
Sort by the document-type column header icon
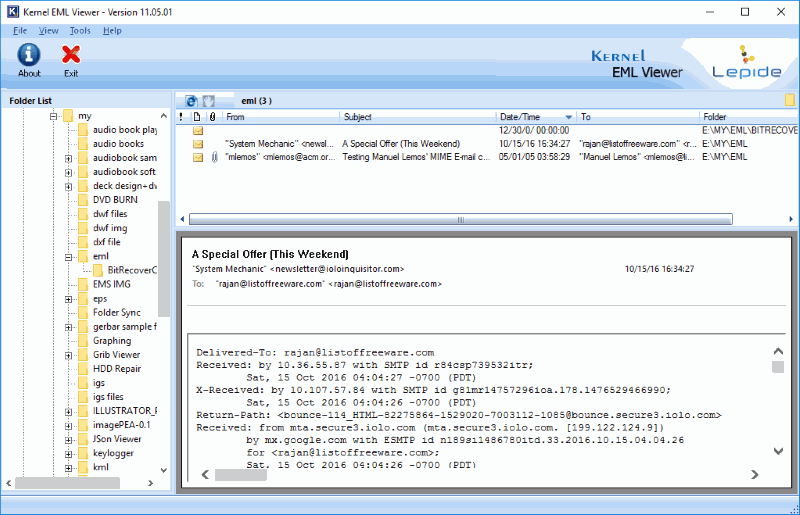point(197,117)
